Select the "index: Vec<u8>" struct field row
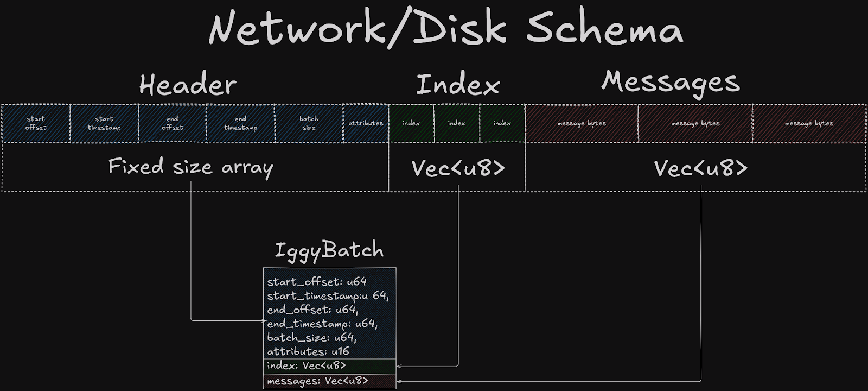The image size is (868, 391). (329, 366)
